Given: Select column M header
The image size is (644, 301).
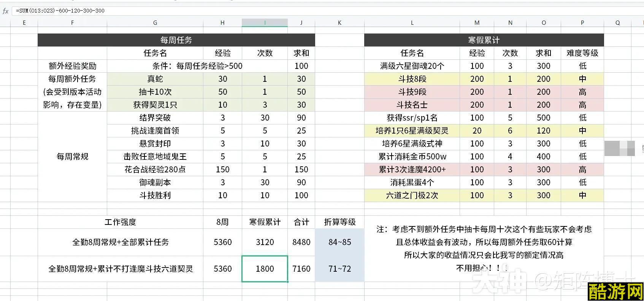Looking at the screenshot, I should 477,23.
